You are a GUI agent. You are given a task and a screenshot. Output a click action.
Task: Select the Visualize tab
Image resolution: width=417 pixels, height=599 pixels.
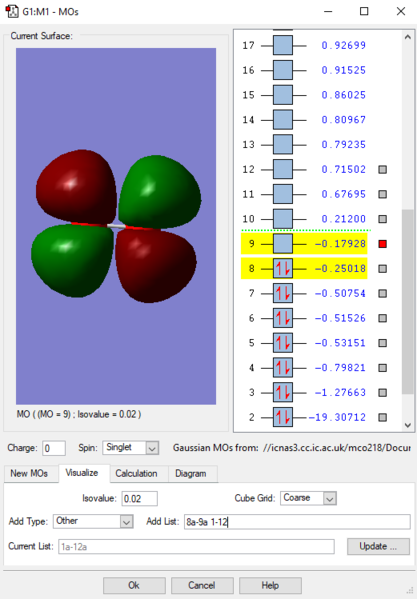[x=82, y=473]
